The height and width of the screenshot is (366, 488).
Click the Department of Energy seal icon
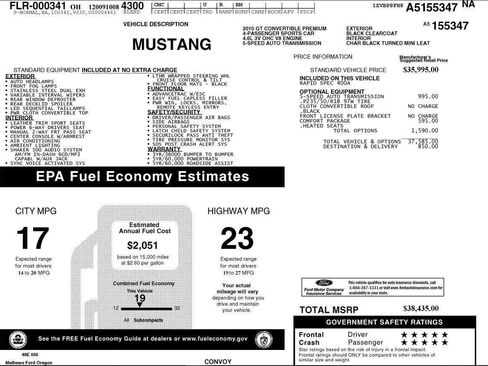click(264, 340)
